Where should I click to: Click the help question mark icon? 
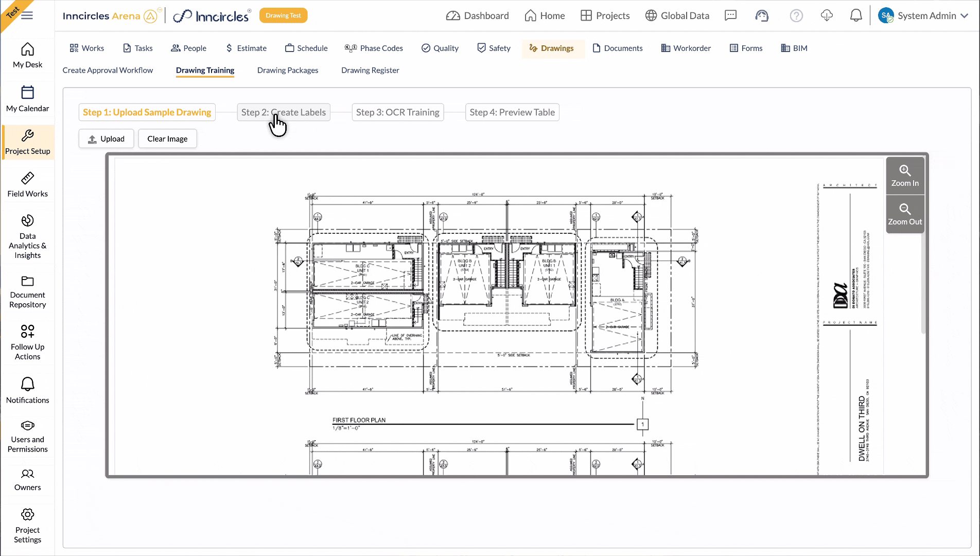click(796, 15)
